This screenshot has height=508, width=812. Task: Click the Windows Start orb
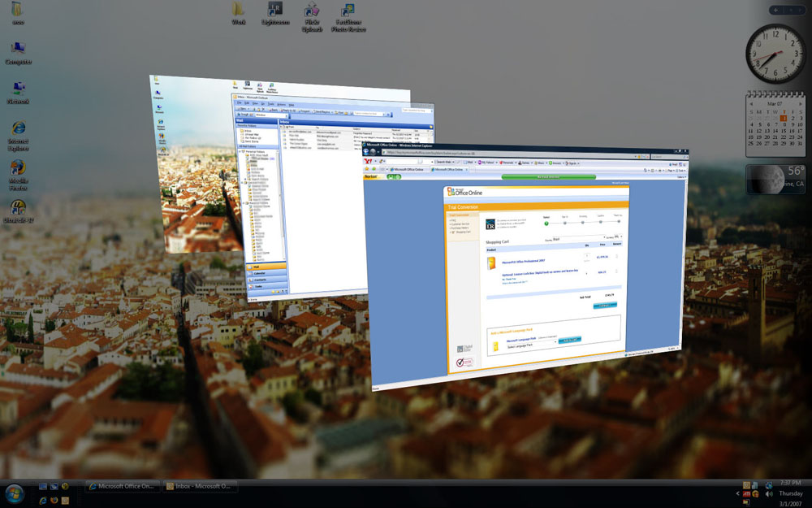[15, 493]
